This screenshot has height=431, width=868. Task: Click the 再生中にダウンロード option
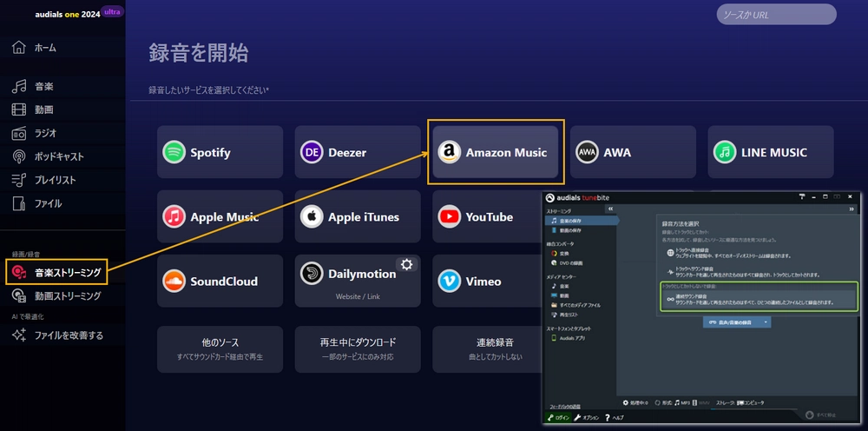358,349
